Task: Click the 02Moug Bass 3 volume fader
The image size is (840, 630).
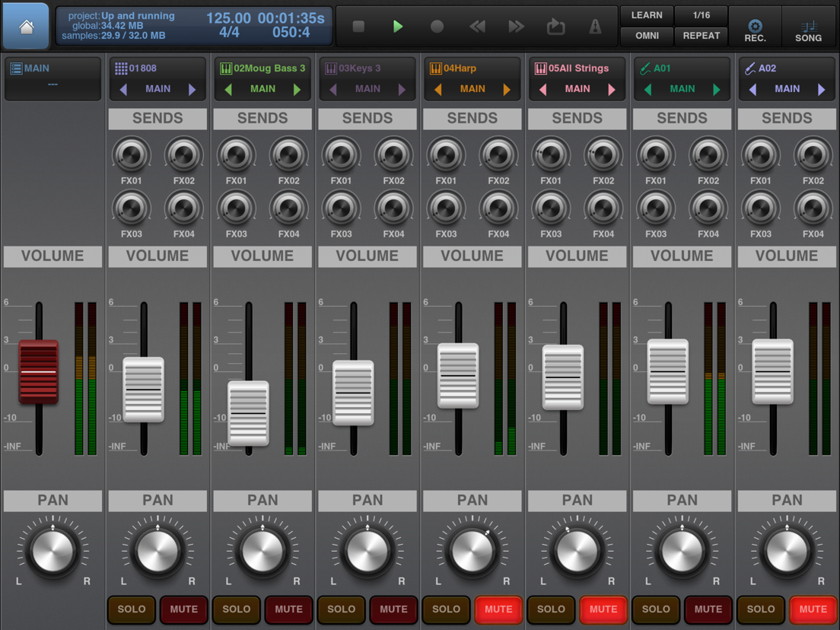Action: click(248, 414)
